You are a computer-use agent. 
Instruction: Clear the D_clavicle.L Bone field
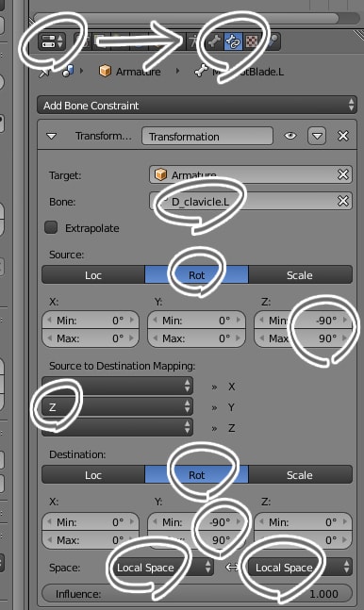(x=343, y=201)
